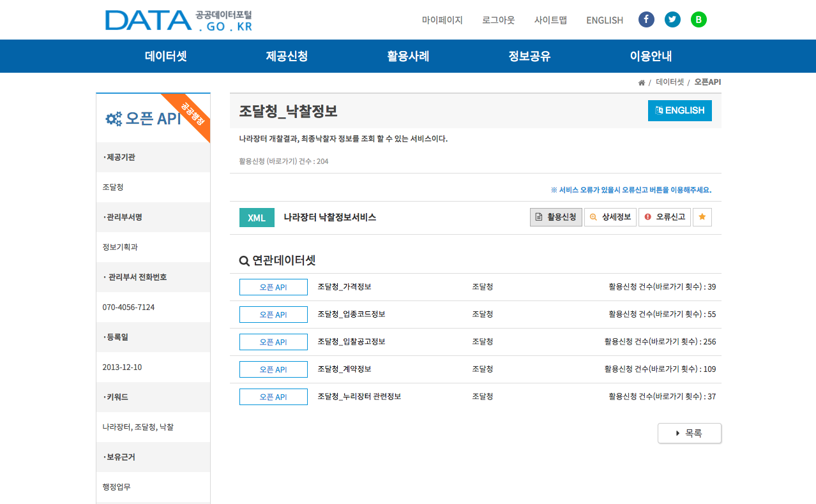The image size is (816, 504).
Task: Click 데이터셋 in the breadcrumb
Action: 670,82
